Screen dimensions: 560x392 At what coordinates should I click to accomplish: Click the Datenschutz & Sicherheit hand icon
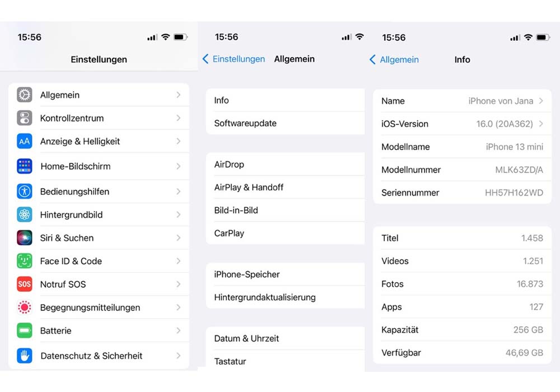coord(24,356)
